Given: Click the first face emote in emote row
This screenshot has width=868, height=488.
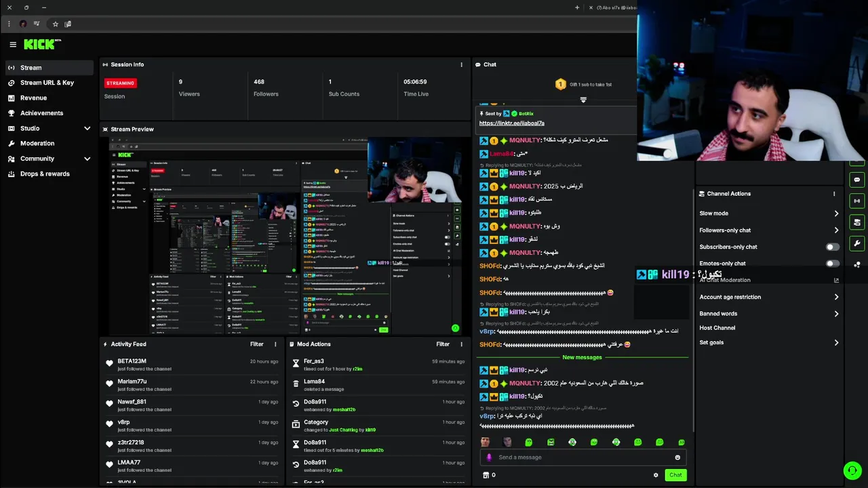Looking at the screenshot, I should (486, 442).
